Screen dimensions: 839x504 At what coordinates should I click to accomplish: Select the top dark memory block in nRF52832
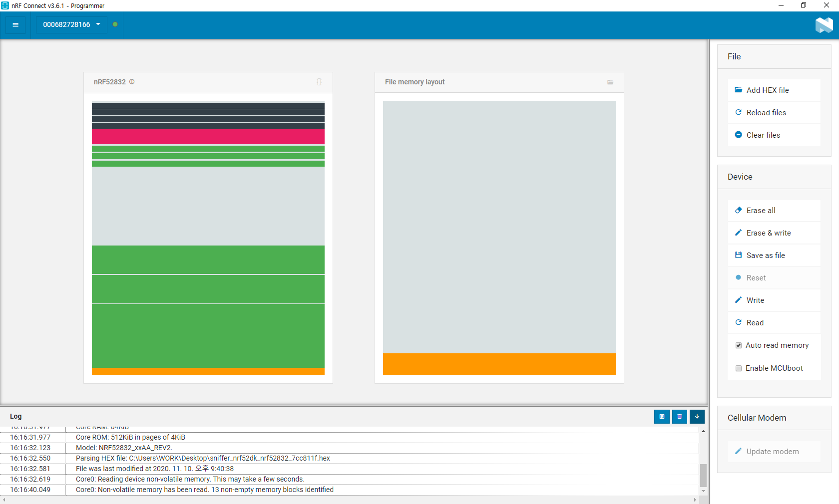[x=208, y=105]
